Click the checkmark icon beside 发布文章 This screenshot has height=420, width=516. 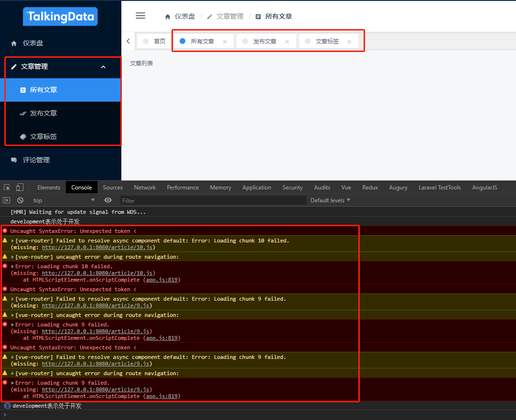23,113
